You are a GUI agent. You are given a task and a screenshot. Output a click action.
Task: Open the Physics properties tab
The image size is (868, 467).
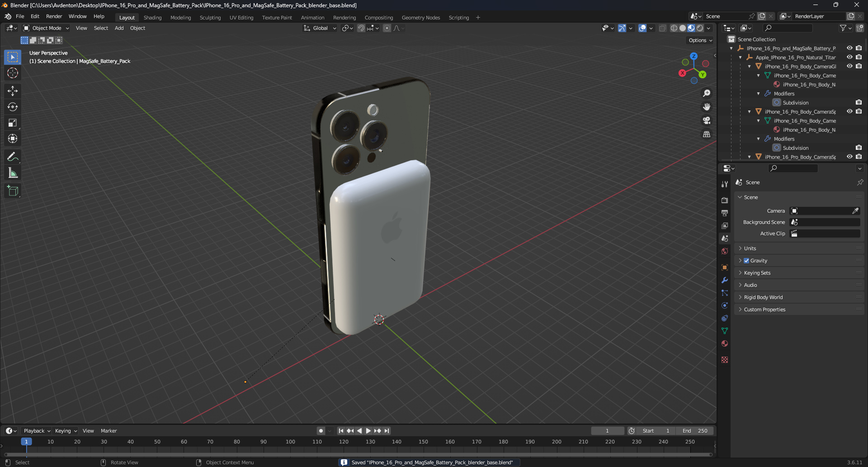pyautogui.click(x=725, y=305)
